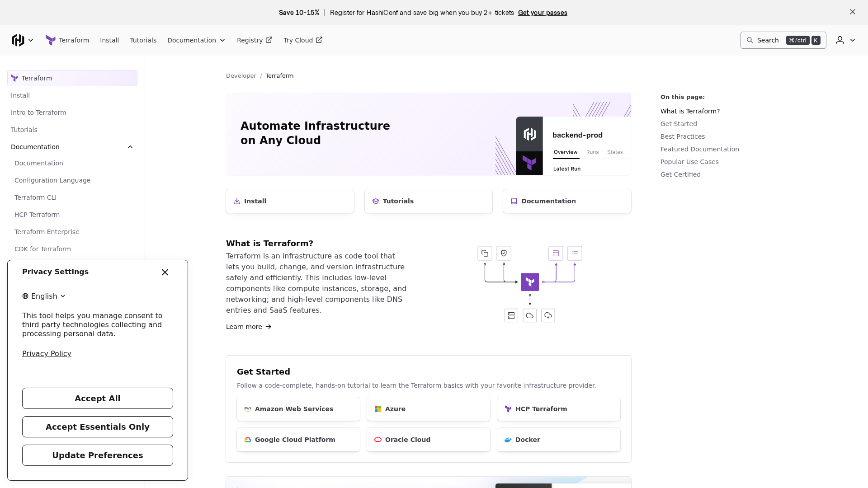
Task: Click the Terraform logo in navigation bar
Action: (51, 40)
